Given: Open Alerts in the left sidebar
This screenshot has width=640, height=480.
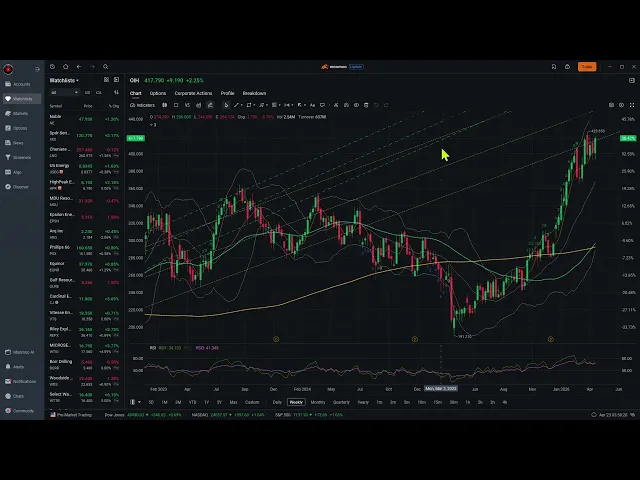Looking at the screenshot, I should [15, 367].
